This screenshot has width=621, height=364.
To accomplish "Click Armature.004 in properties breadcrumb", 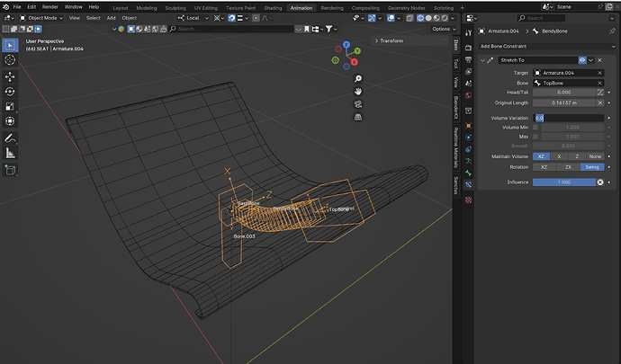I will coord(503,31).
